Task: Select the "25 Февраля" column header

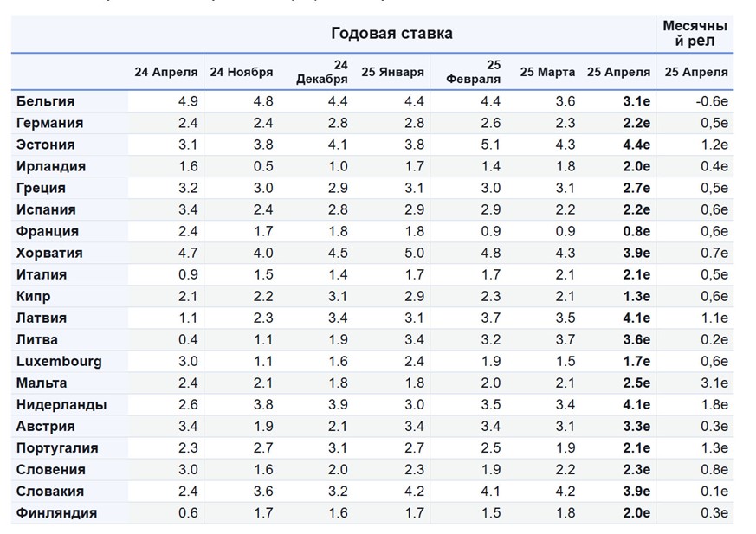Action: pos(475,72)
